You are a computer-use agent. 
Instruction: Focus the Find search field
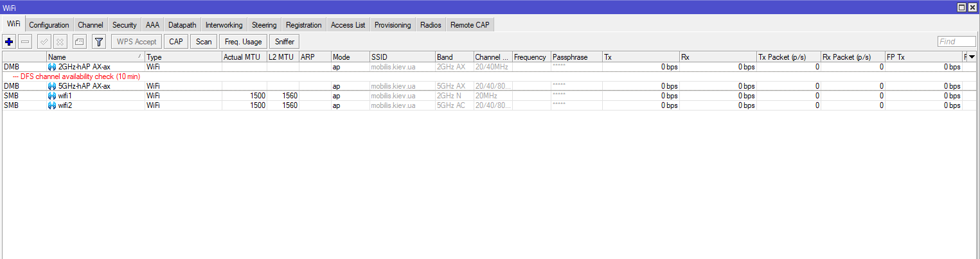(956, 42)
